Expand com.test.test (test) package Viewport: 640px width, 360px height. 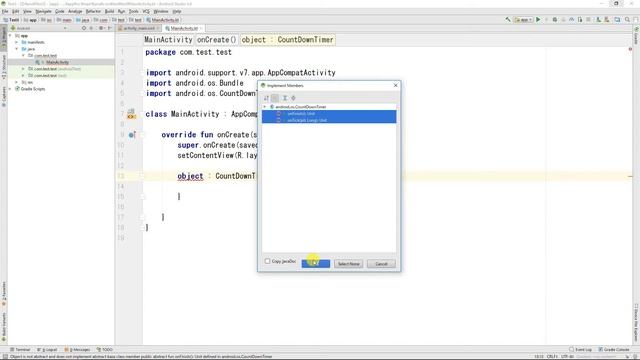coord(24,76)
